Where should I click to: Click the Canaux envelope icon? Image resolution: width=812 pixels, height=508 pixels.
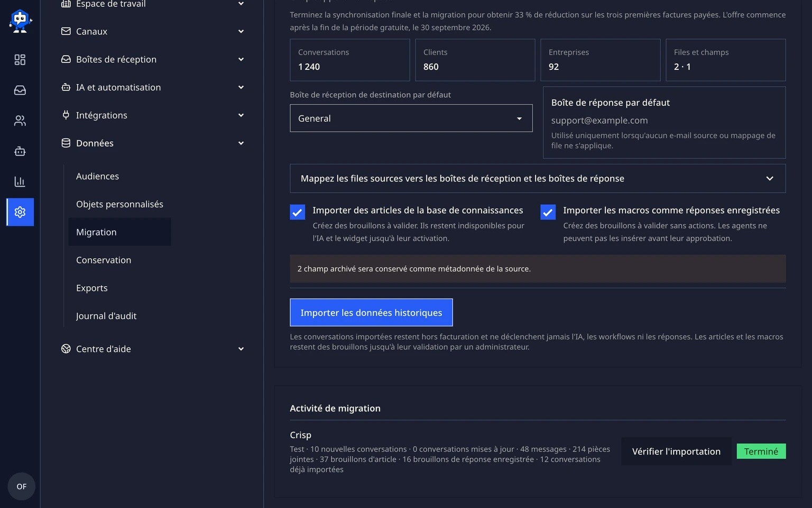coord(66,31)
